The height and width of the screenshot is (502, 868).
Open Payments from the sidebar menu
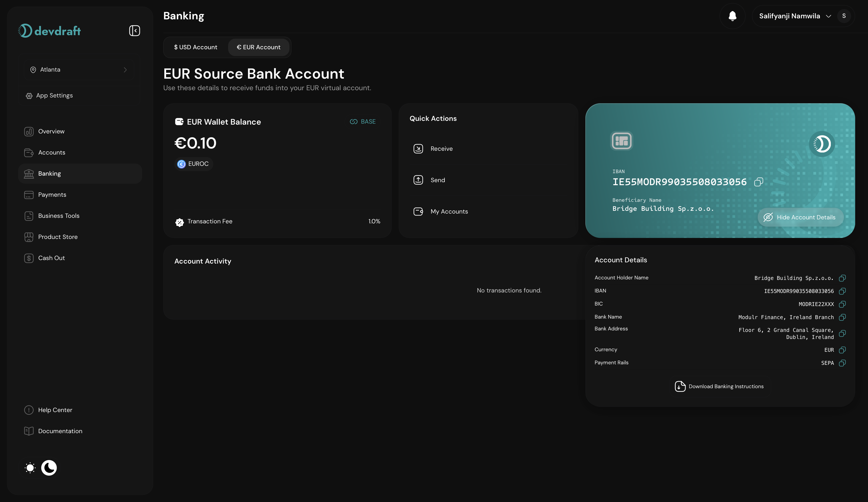(52, 194)
